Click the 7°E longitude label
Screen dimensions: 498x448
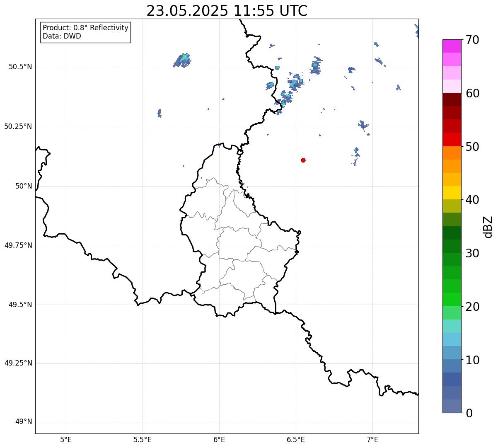tap(372, 439)
